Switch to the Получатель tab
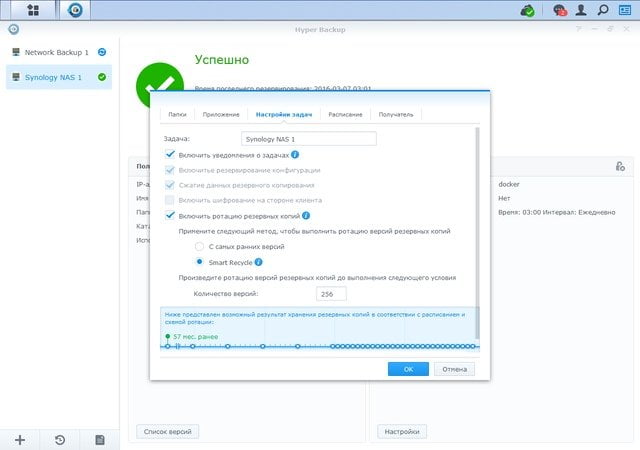This screenshot has width=640, height=450. click(x=396, y=114)
